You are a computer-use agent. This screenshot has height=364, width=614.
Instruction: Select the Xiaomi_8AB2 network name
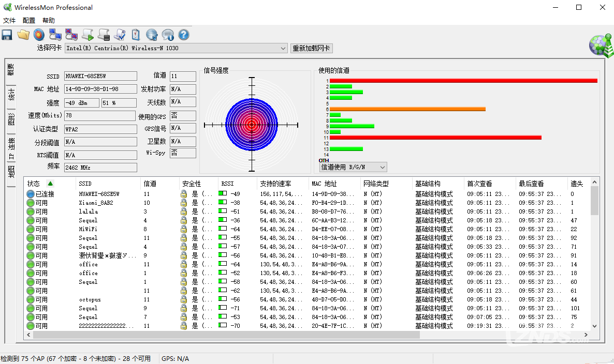point(96,203)
